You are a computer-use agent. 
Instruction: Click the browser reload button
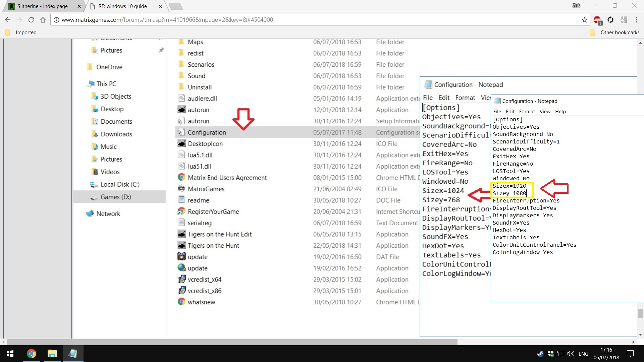click(31, 20)
